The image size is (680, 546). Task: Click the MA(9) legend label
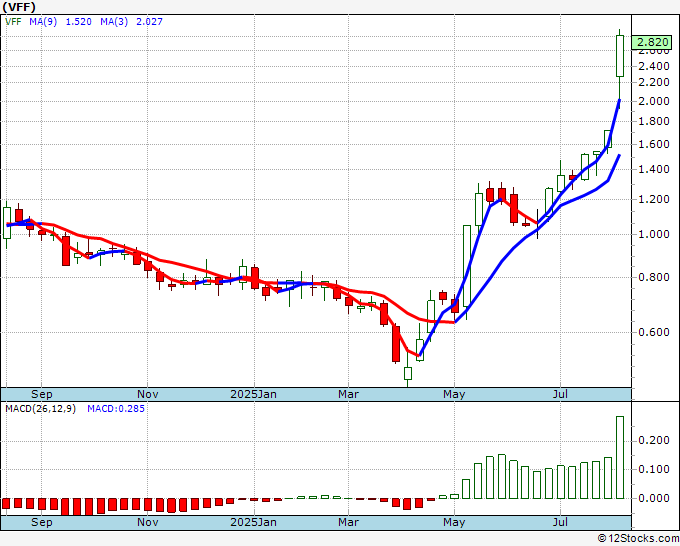[43, 21]
